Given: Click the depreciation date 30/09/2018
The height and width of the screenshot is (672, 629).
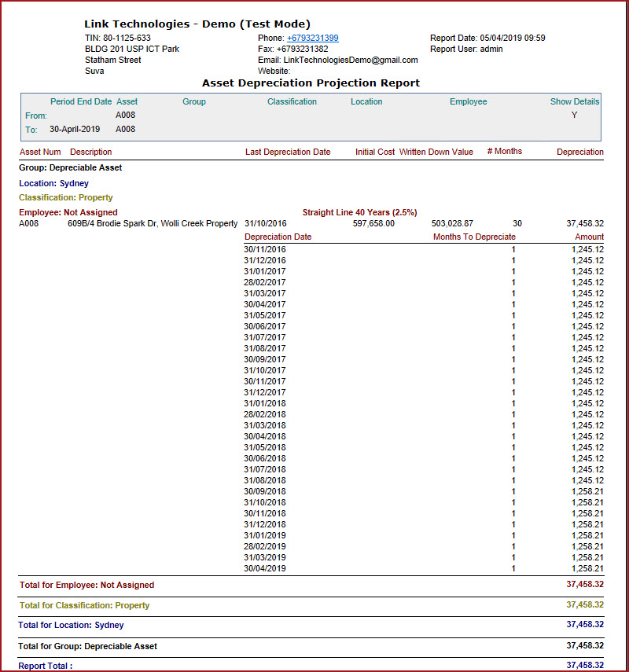Looking at the screenshot, I should (x=264, y=491).
